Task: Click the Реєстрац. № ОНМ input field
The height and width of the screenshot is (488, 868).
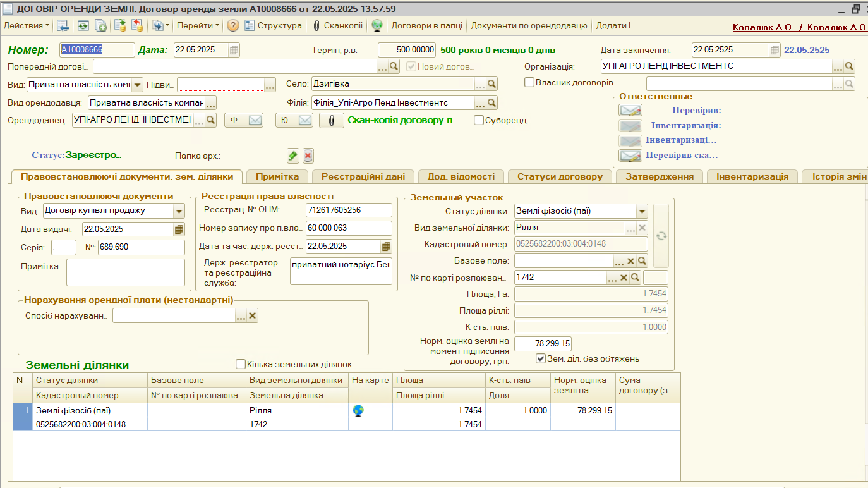Action: coord(348,210)
